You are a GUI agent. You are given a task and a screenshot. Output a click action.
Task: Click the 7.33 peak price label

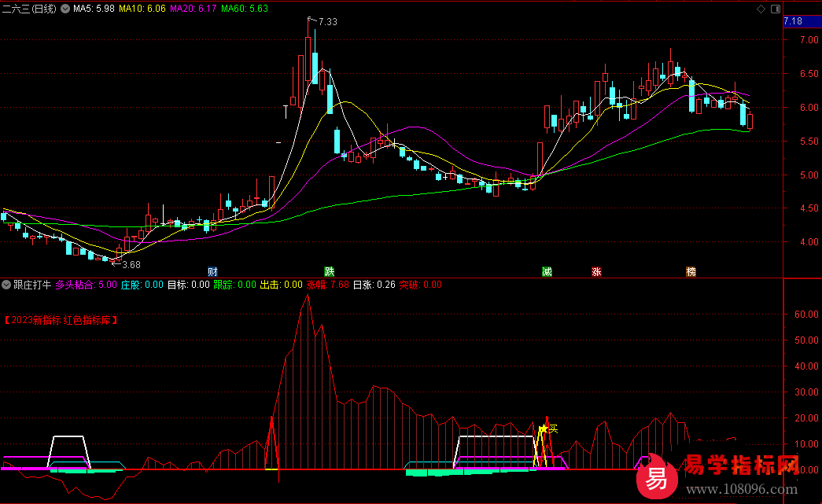328,22
